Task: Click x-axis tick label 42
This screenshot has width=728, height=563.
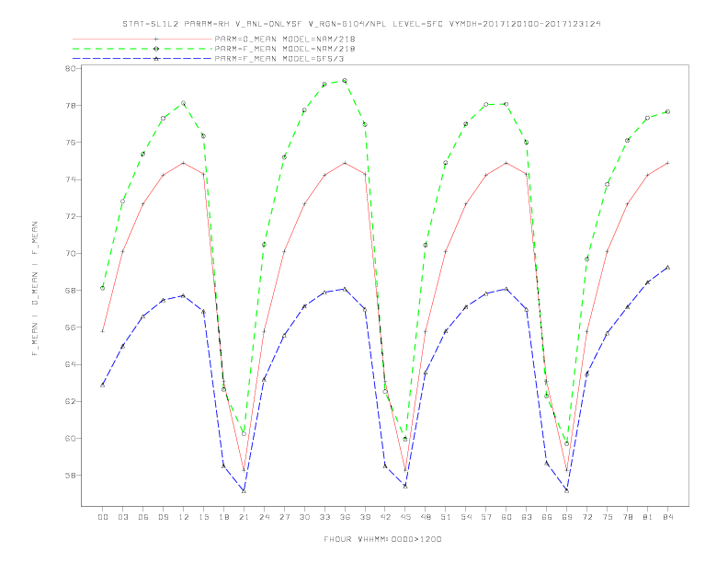Action: (x=385, y=517)
